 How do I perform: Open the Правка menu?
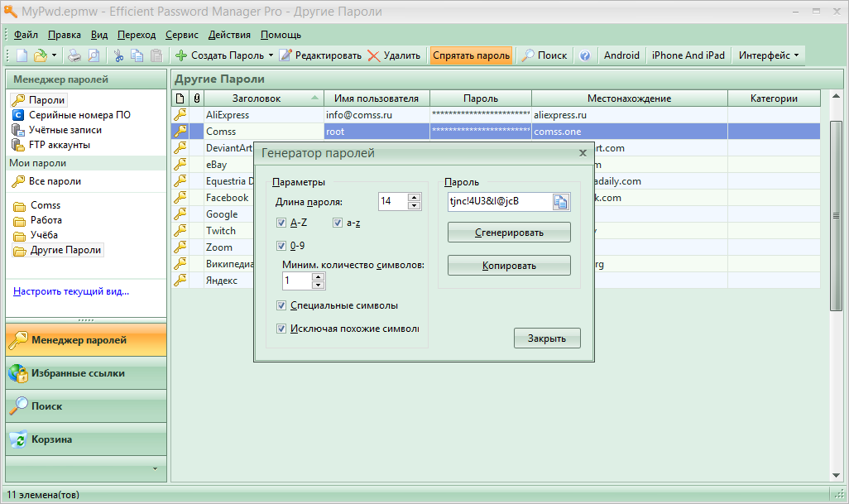pos(65,35)
